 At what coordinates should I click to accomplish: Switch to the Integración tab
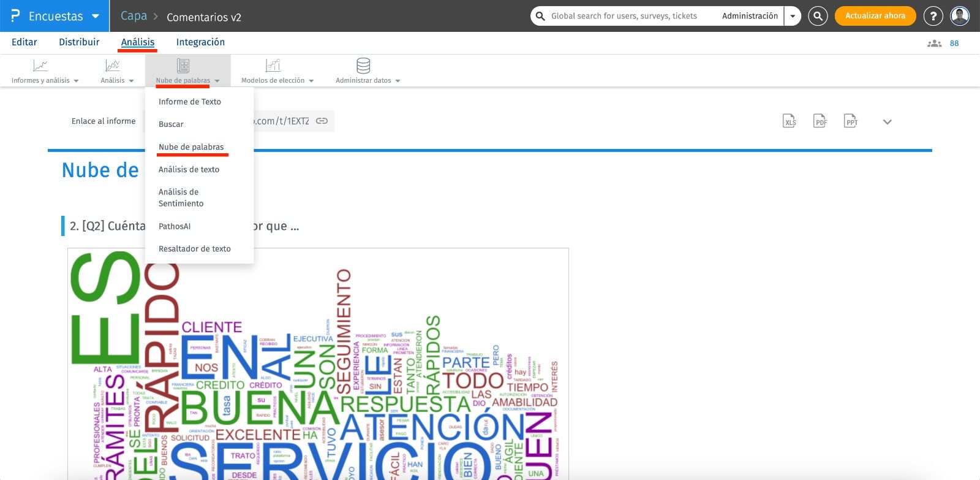tap(200, 42)
